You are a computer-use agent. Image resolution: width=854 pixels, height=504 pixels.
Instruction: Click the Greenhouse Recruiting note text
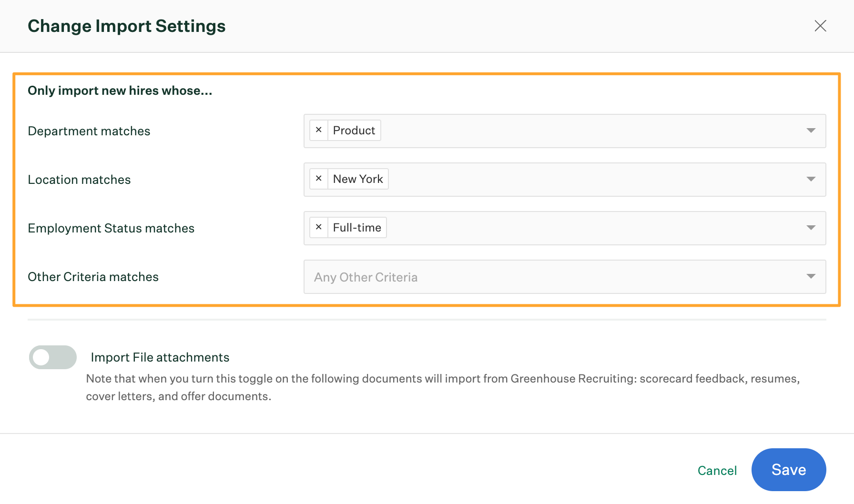coord(443,387)
